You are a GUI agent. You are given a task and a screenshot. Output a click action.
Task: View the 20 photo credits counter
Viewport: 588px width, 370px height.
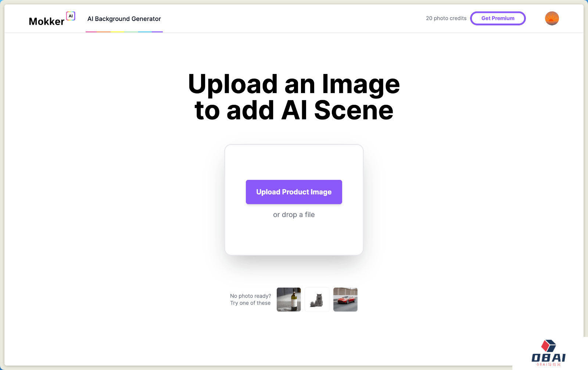coord(446,18)
